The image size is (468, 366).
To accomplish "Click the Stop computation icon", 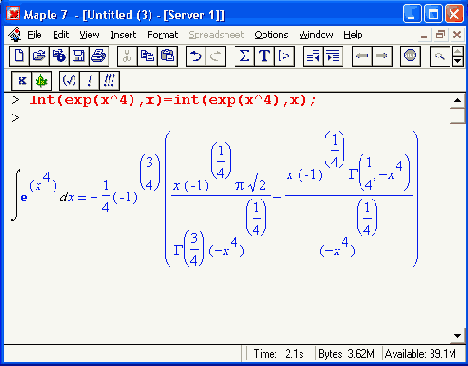I will click(x=410, y=56).
